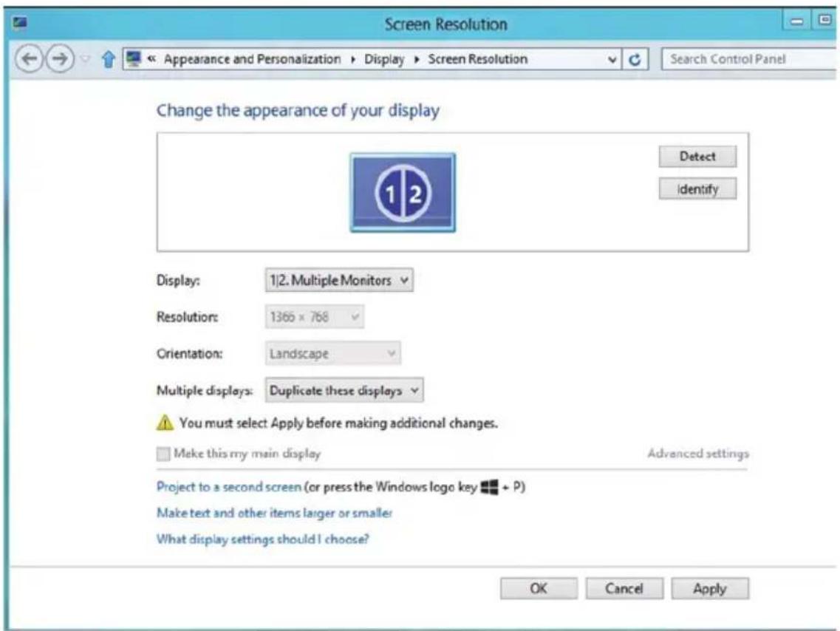Image resolution: width=840 pixels, height=631 pixels.
Task: Click the yellow warning icon beside Apply message
Action: point(165,423)
